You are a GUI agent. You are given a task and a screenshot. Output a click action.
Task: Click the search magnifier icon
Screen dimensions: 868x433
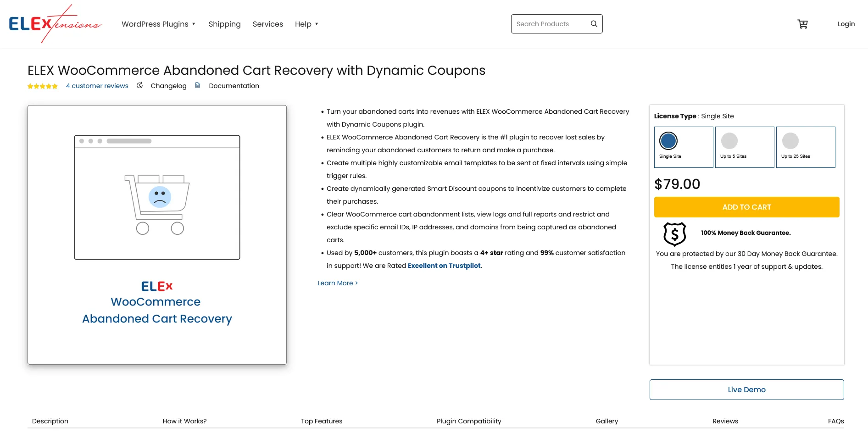pos(594,24)
